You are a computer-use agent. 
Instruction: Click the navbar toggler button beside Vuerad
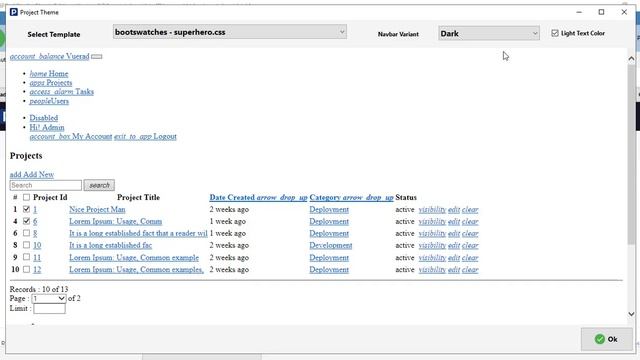(97, 57)
